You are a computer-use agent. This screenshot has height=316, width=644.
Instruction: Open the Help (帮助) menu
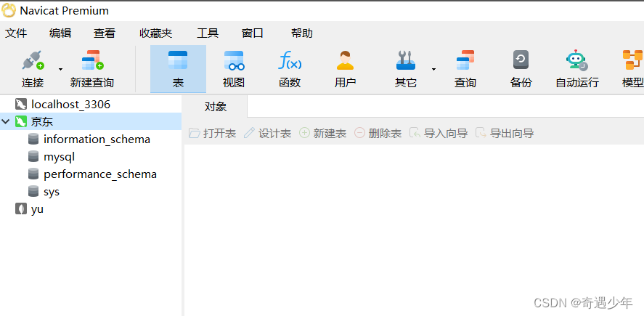pos(302,33)
